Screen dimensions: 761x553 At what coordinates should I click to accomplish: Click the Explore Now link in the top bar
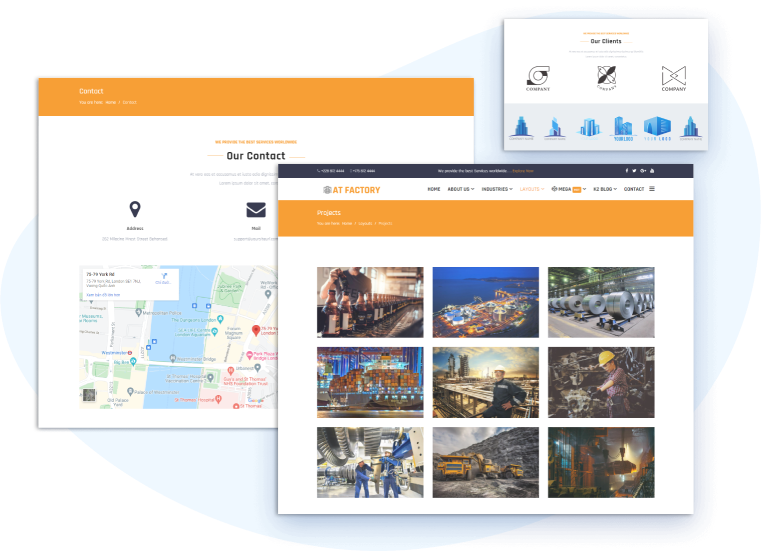click(523, 171)
